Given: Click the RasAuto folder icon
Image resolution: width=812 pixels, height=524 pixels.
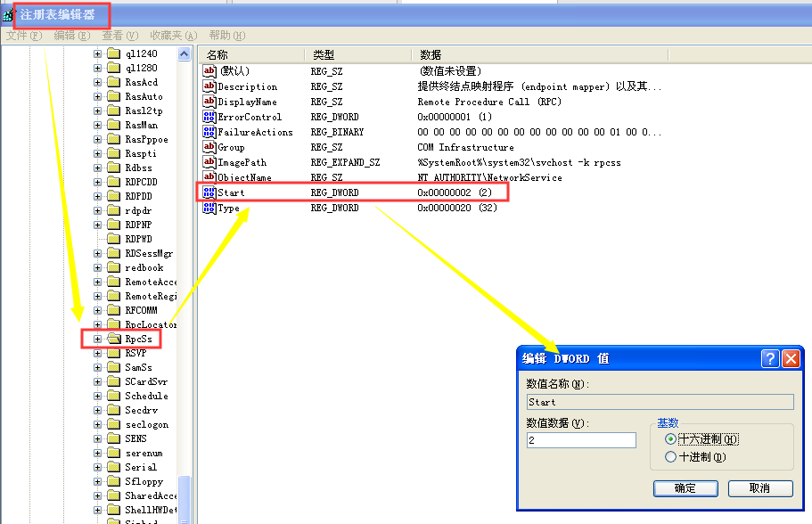Looking at the screenshot, I should [x=114, y=96].
